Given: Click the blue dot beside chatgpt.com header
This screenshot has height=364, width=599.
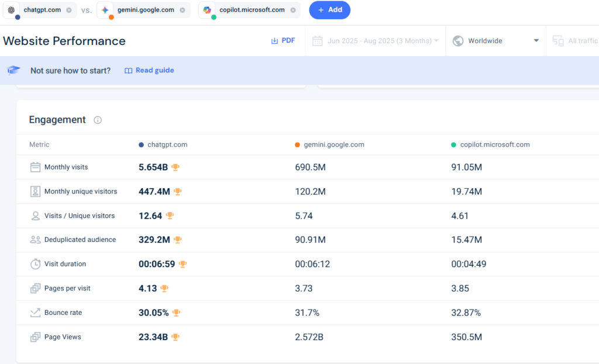Looking at the screenshot, I should (141, 145).
